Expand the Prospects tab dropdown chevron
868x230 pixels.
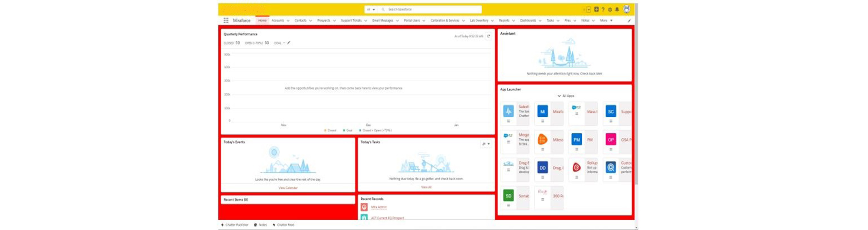[x=334, y=20]
